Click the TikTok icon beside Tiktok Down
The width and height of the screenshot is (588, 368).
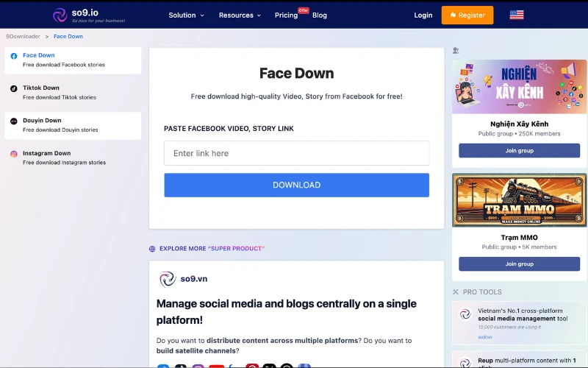point(14,88)
